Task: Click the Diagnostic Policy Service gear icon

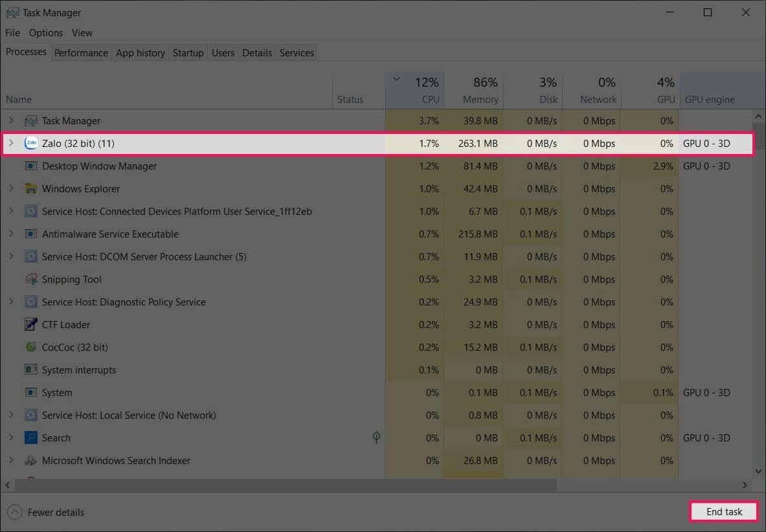Action: [31, 302]
